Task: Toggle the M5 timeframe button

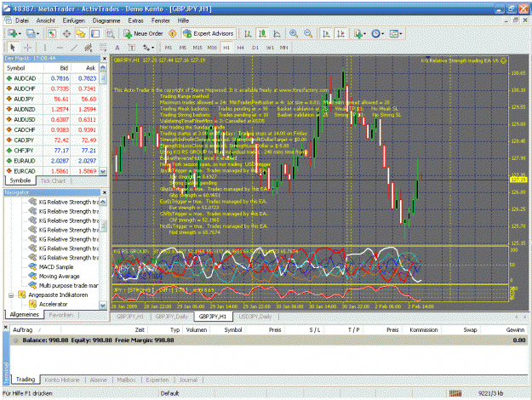Action: tap(182, 48)
